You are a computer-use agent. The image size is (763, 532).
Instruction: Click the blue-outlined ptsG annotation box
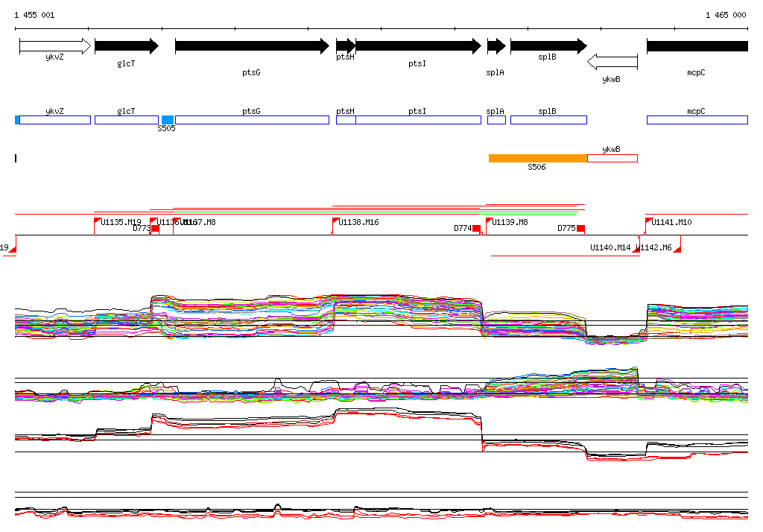click(x=252, y=120)
